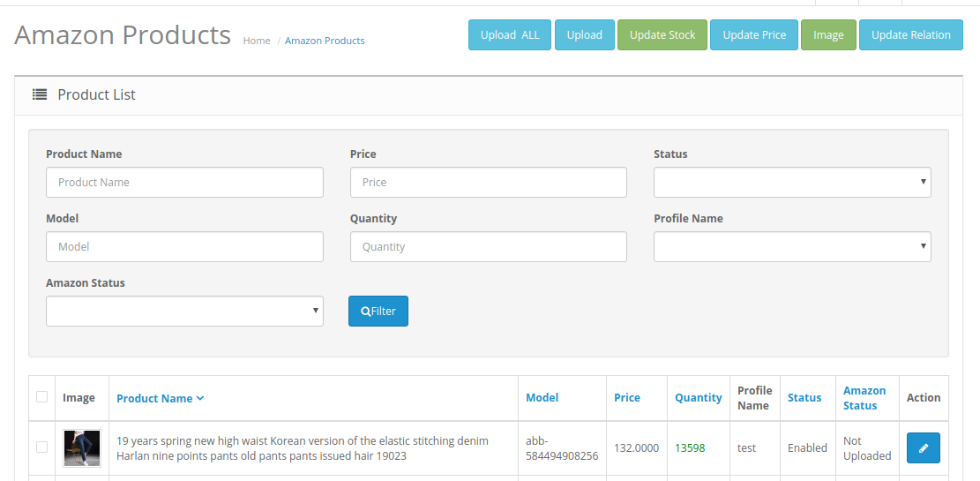980x481 pixels.
Task: Click the Upload button
Action: (x=584, y=35)
